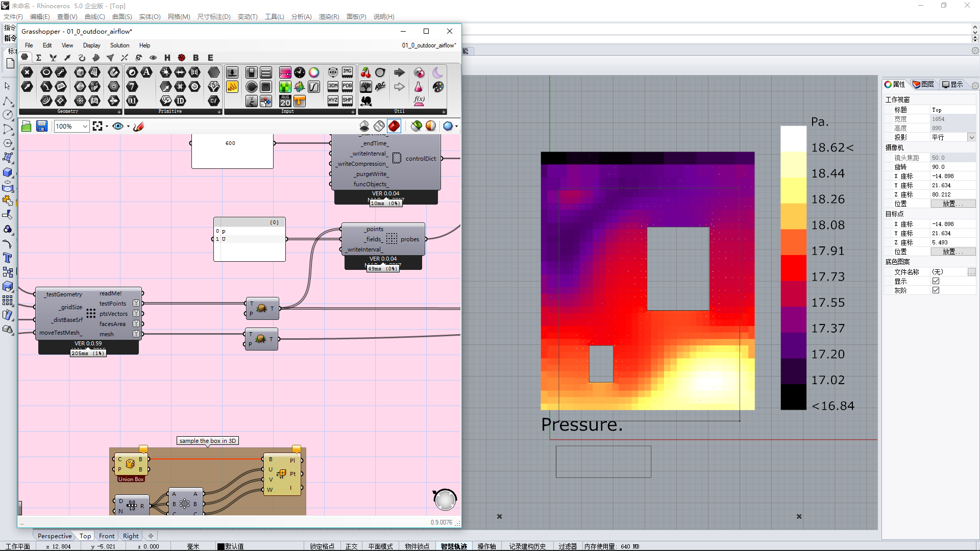Click the 旋转 rotation value field 90.0

pyautogui.click(x=953, y=167)
